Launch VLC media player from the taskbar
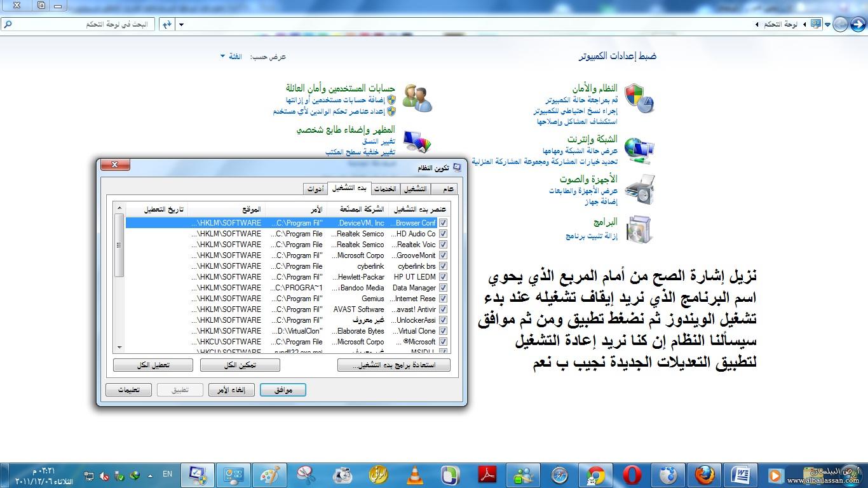The width and height of the screenshot is (868, 488). (x=416, y=475)
